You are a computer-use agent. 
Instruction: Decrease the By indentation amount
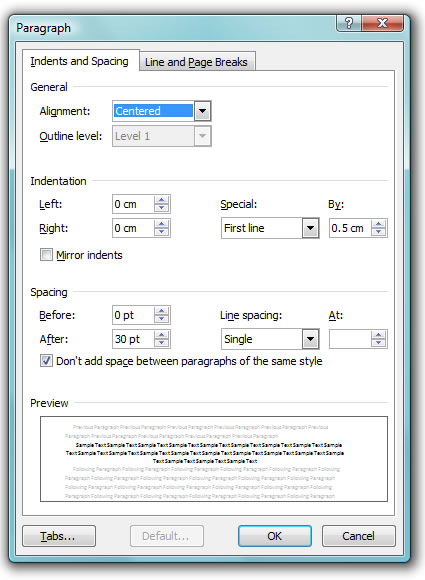click(378, 232)
